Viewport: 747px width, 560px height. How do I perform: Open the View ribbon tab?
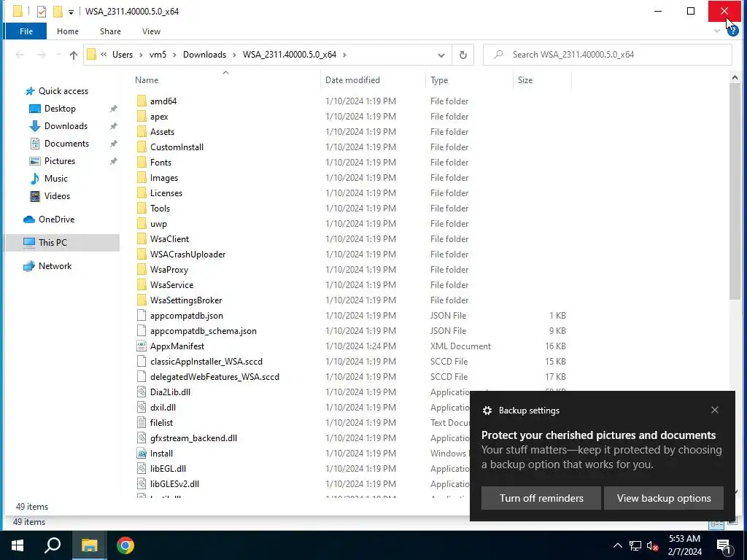151,31
